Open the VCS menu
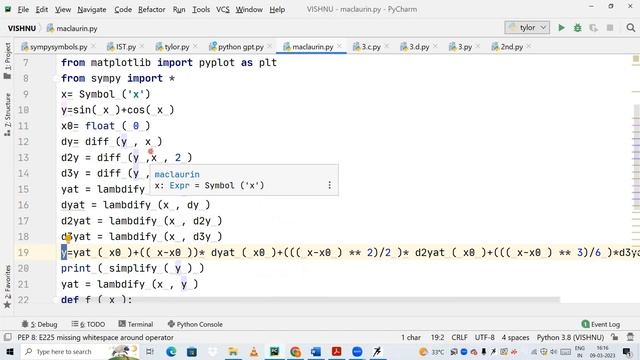 222,9
